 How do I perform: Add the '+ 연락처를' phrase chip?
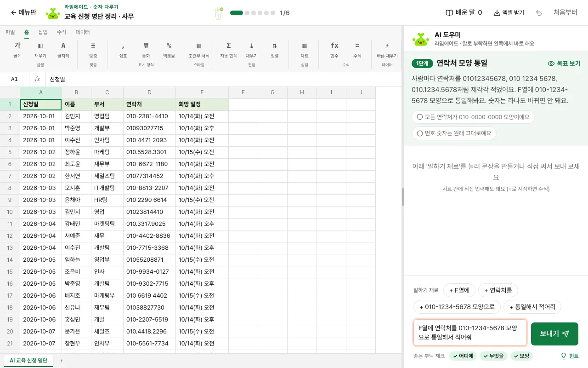click(x=498, y=290)
